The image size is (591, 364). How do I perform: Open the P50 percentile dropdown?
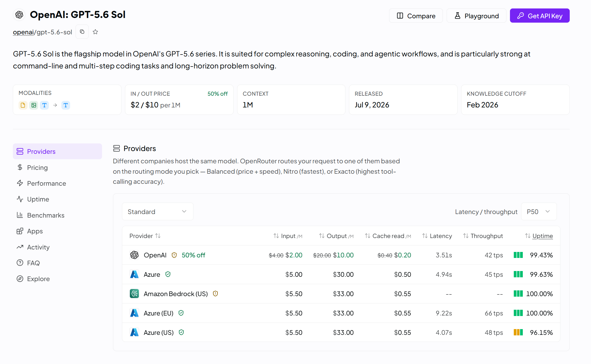pos(539,212)
